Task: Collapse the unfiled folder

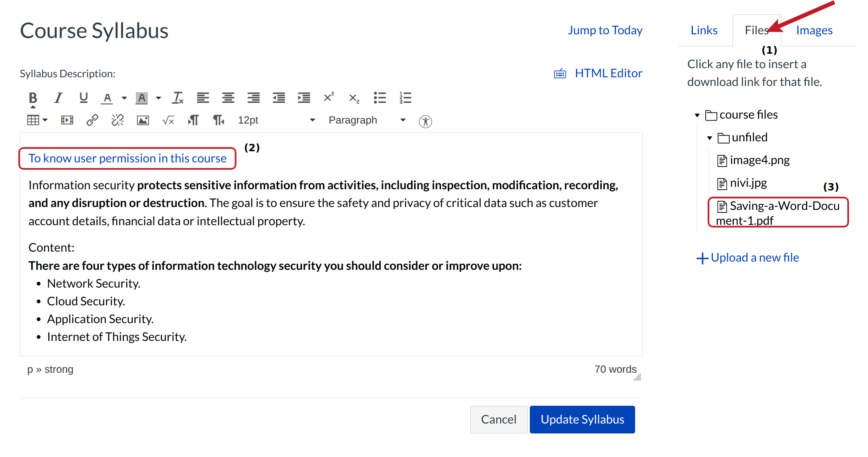Action: click(709, 138)
